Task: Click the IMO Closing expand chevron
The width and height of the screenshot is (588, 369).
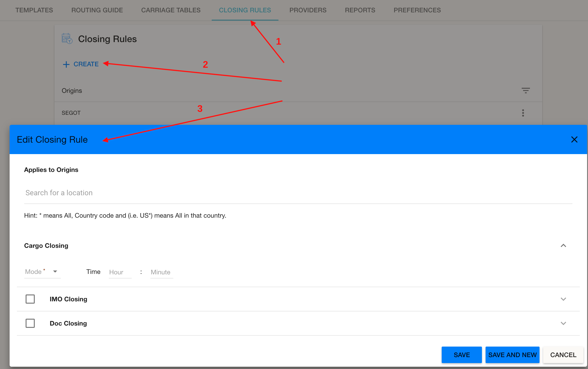Action: [563, 299]
